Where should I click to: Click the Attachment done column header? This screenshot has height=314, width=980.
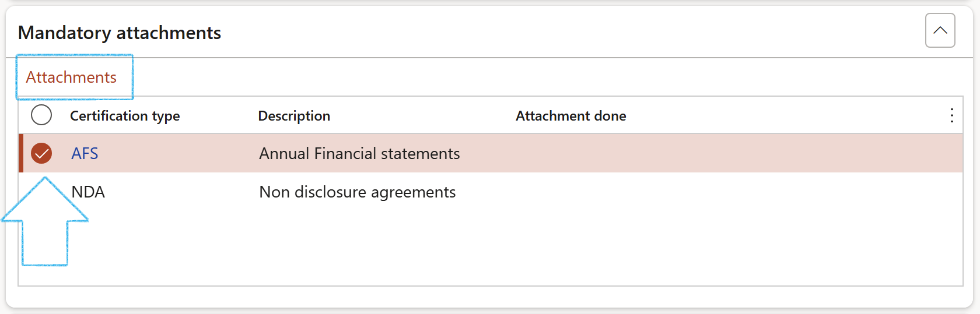(570, 116)
